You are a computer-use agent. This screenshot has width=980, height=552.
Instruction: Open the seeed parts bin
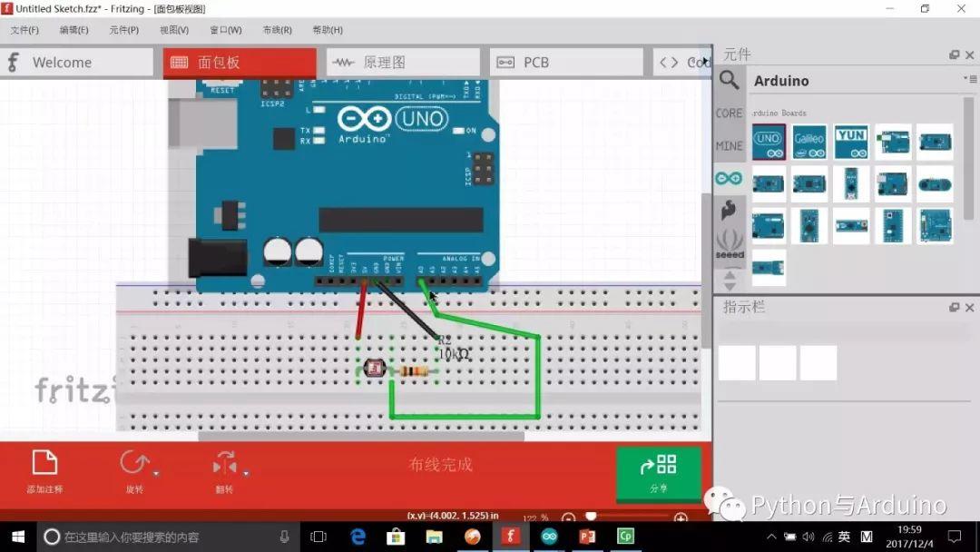tap(730, 244)
